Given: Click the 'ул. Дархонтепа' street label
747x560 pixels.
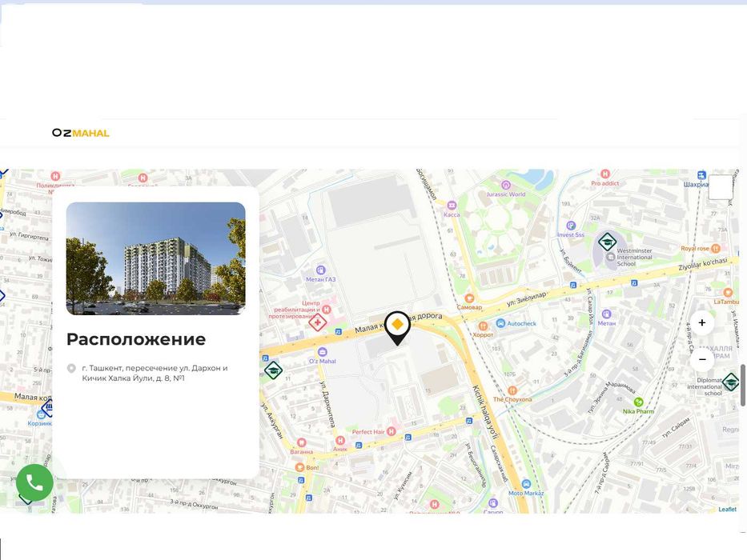Looking at the screenshot, I should (x=327, y=403).
